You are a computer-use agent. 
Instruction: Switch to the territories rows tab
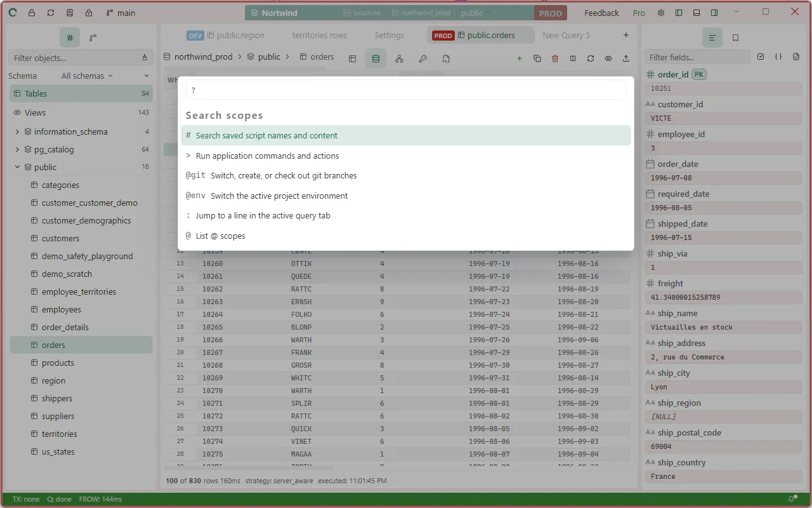pos(319,36)
